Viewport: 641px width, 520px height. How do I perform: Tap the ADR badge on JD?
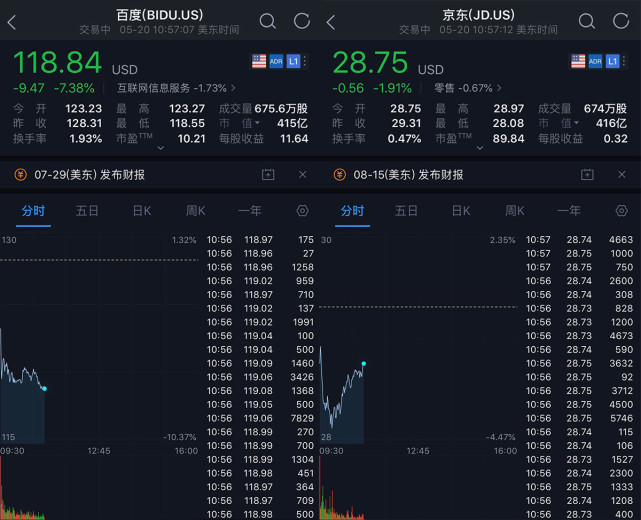[595, 61]
